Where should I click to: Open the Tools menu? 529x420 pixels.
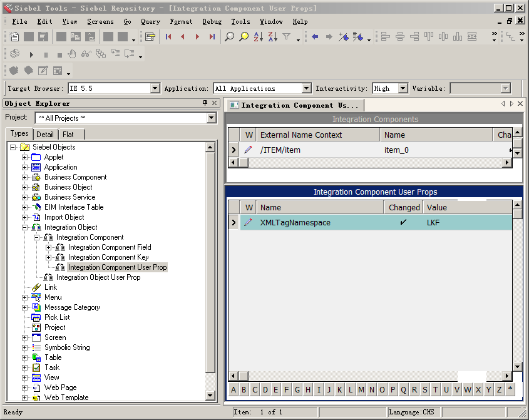tap(240, 21)
